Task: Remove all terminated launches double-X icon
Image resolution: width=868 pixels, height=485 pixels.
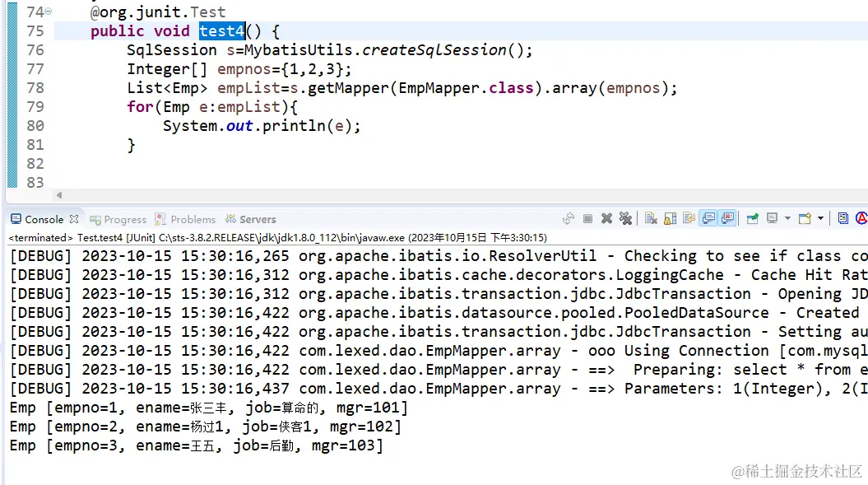Action: coord(625,219)
